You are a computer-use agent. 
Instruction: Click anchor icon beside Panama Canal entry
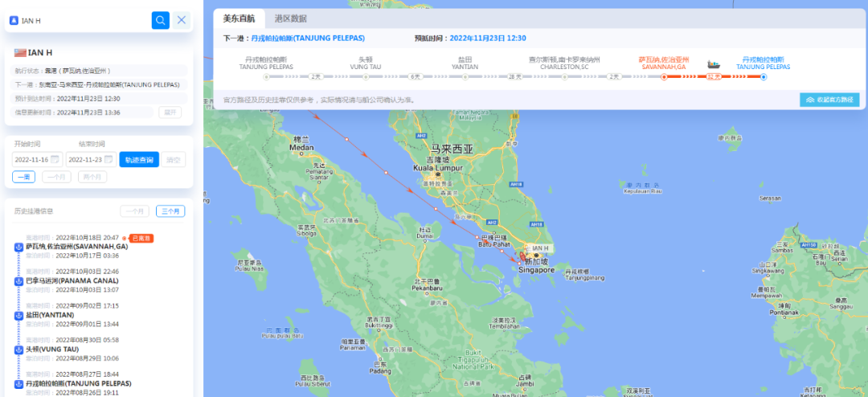19,280
